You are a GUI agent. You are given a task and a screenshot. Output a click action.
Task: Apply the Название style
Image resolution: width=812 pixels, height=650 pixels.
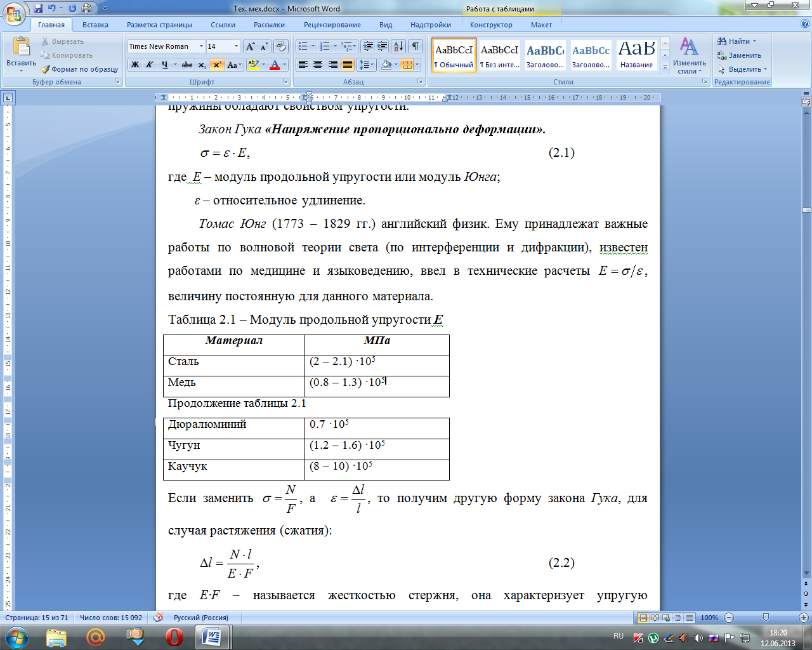coord(637,55)
